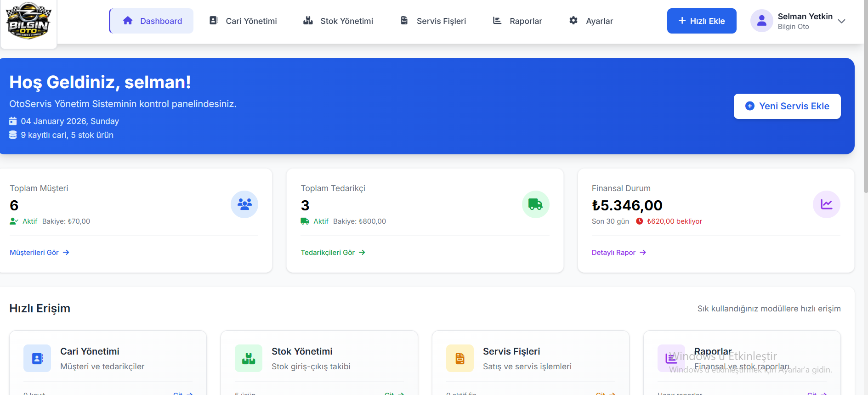The height and width of the screenshot is (395, 868).
Task: Click the Cari Yönetimi address book card icon
Action: pos(37,358)
